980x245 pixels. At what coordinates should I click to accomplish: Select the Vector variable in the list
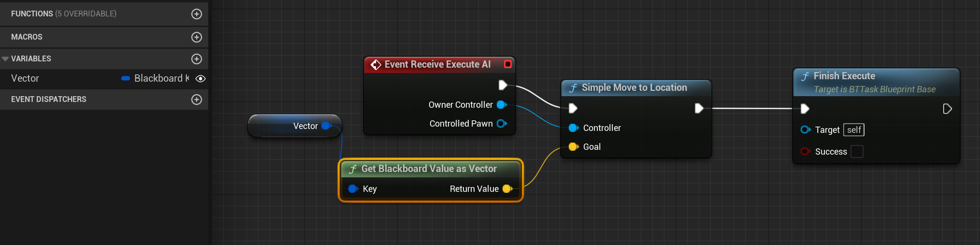(x=25, y=78)
